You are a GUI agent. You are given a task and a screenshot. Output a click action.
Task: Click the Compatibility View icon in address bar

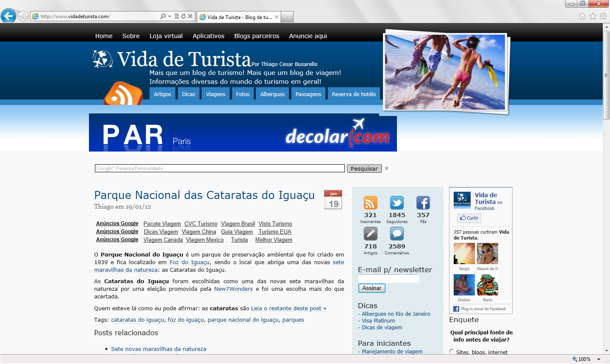point(177,16)
